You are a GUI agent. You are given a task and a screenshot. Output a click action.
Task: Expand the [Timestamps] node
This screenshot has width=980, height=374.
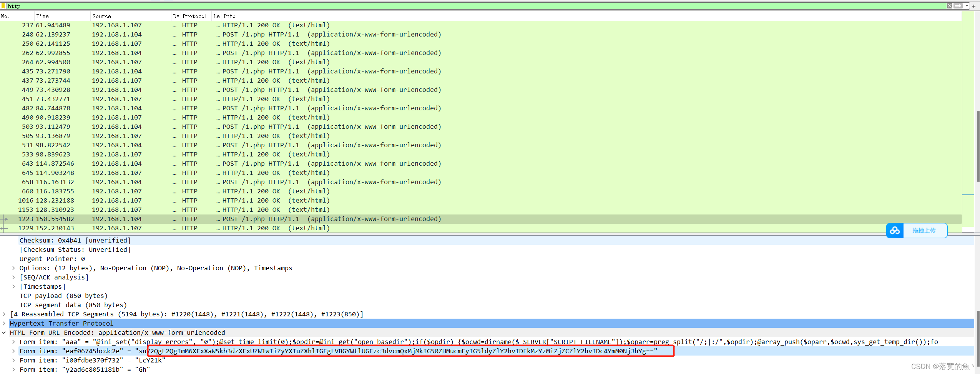[13, 286]
